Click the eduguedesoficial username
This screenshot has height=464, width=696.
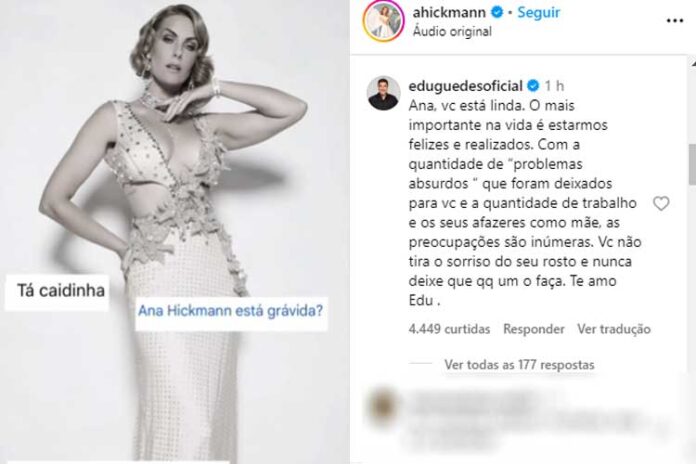coord(466,85)
